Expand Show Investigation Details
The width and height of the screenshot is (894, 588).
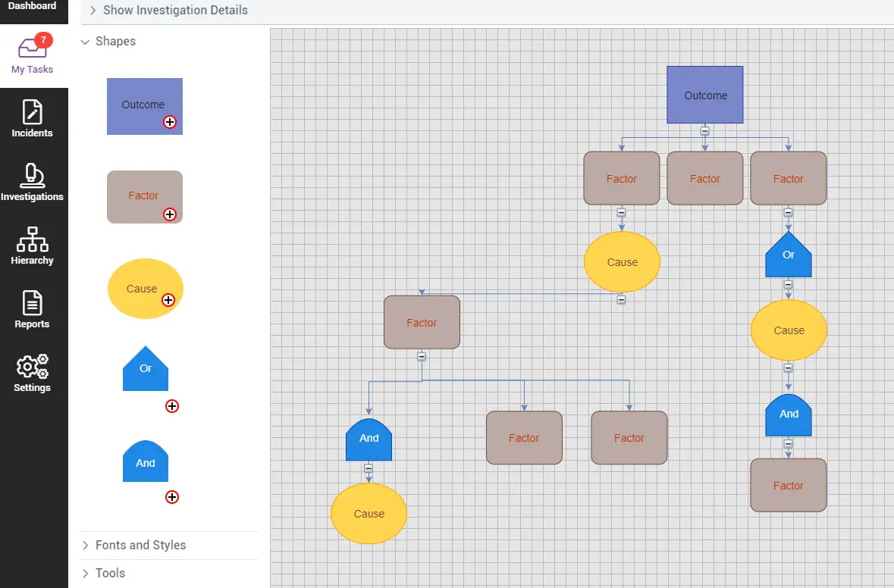[169, 11]
